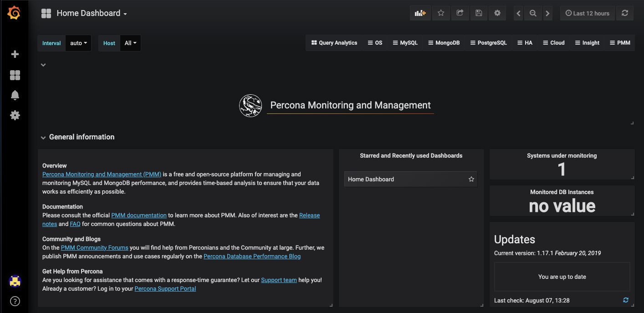Image resolution: width=644 pixels, height=313 pixels.
Task: Click Starred and Recently used Dashboards title
Action: click(x=411, y=155)
